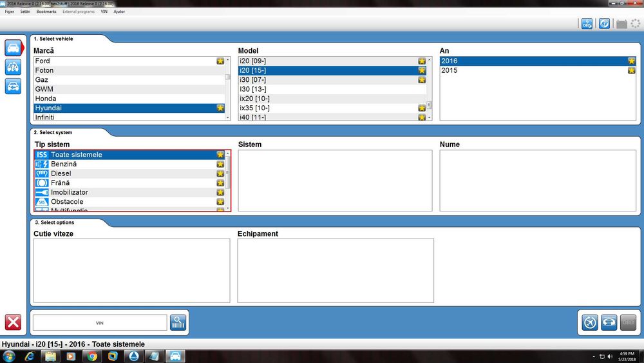644x363 pixels.
Task: Select the car vehicle category icon
Action: (13, 48)
